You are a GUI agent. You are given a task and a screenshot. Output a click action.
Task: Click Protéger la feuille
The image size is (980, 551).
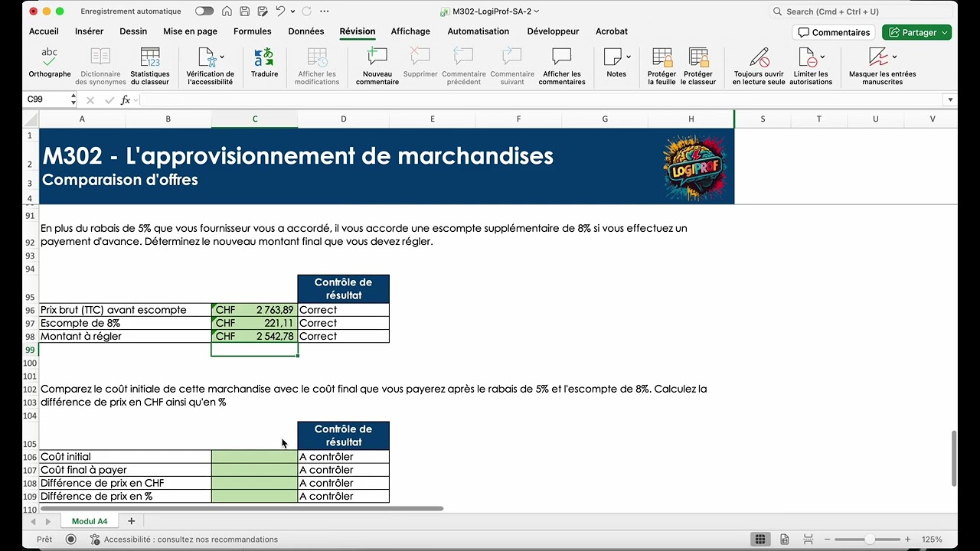point(661,67)
